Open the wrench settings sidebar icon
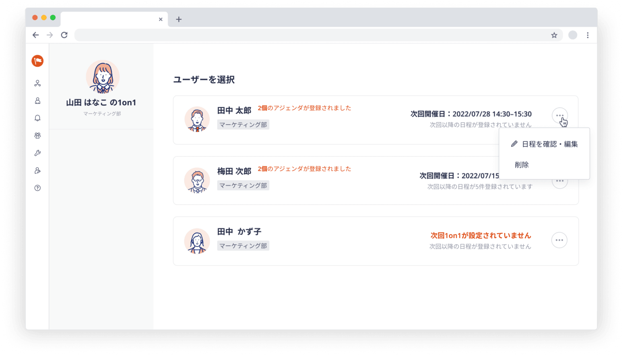Viewport: 644px width, 355px height. click(x=37, y=153)
